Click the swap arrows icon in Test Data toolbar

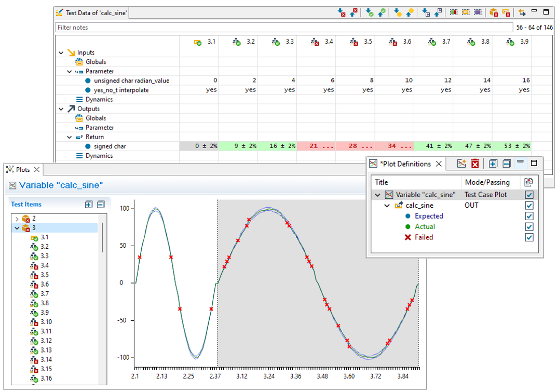(522, 12)
